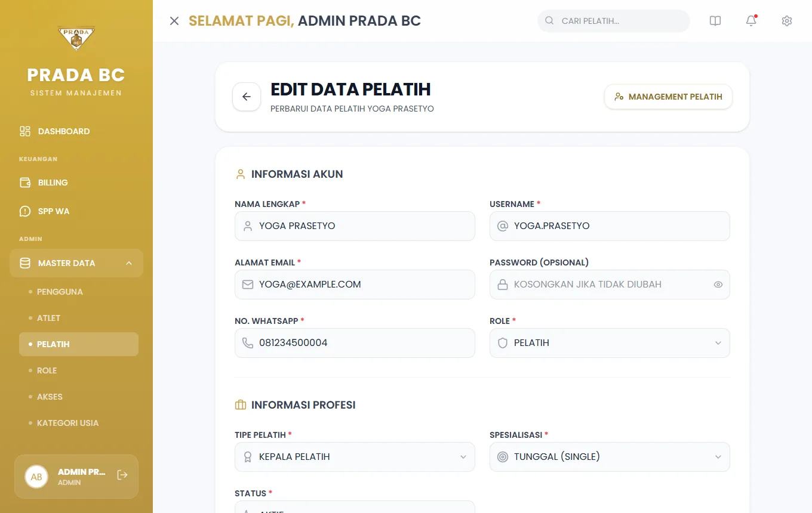The image size is (812, 513).
Task: Click the No. WhatsApp input field
Action: coord(355,343)
